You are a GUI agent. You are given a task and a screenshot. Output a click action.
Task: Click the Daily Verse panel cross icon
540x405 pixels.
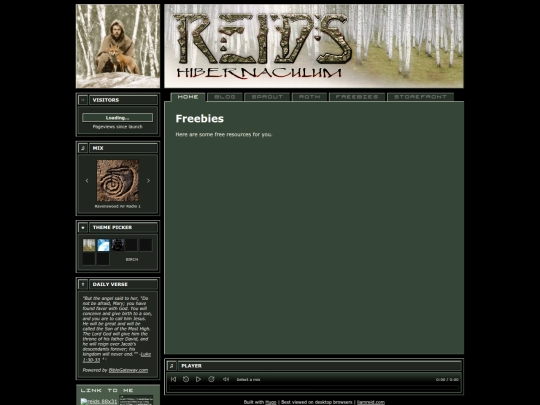click(83, 284)
